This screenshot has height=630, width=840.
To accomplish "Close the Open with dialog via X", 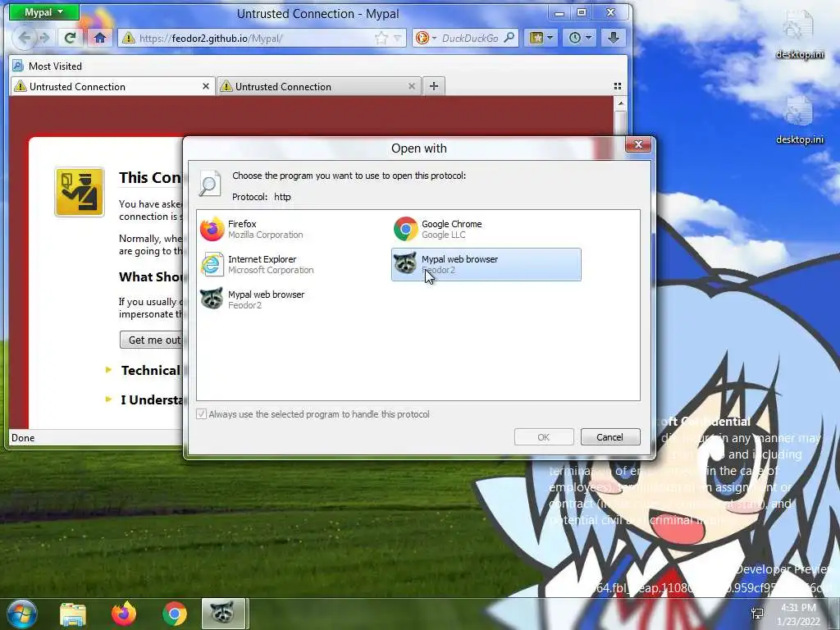I will tap(638, 144).
